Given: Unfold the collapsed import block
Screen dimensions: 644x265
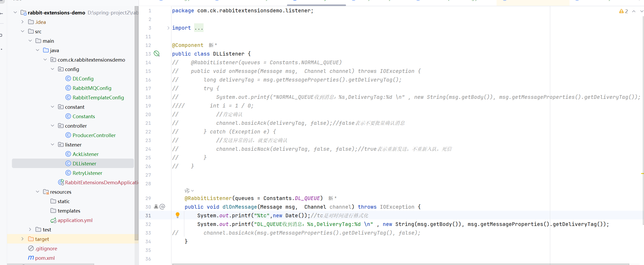Looking at the screenshot, I should click(168, 28).
